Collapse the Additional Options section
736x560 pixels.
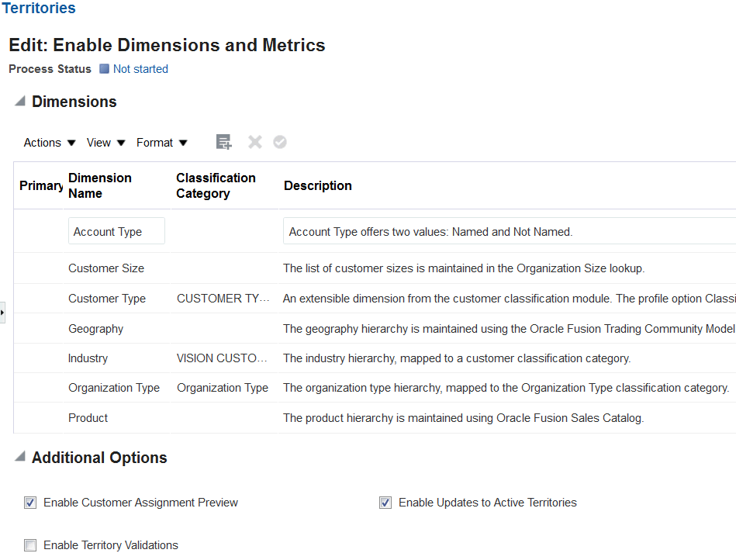click(x=20, y=458)
